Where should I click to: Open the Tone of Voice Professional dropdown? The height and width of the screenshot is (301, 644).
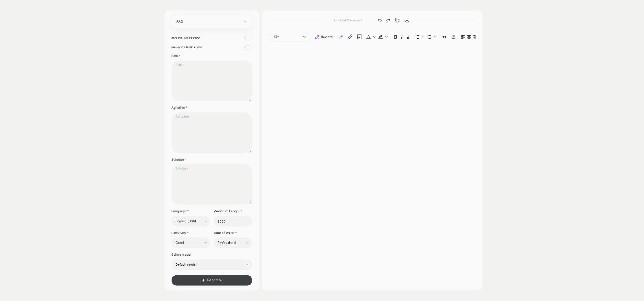click(x=232, y=243)
